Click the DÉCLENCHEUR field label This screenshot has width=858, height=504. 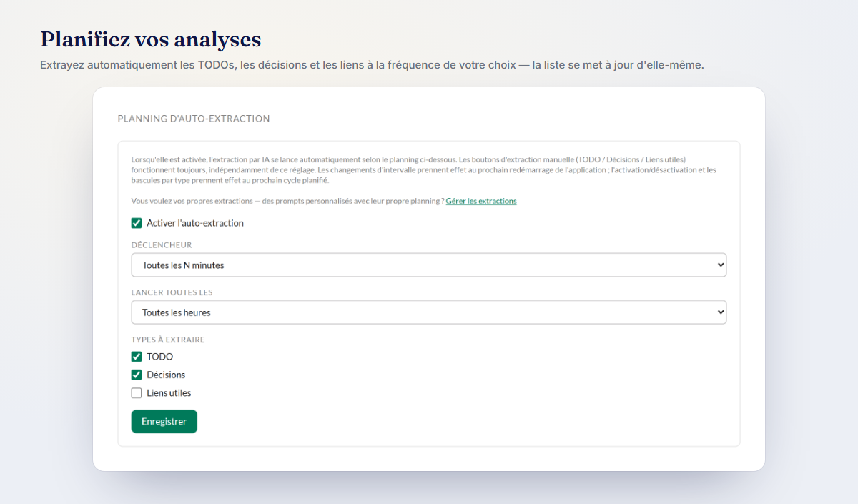162,245
